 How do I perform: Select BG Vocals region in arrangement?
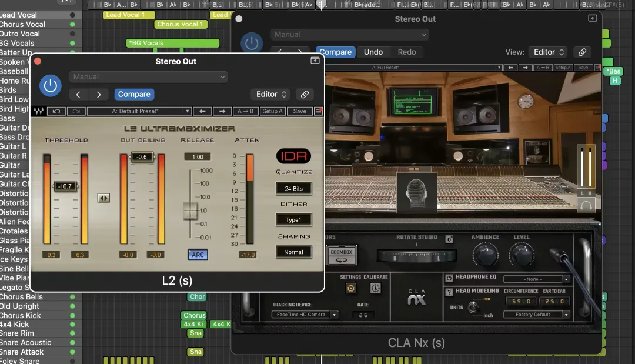click(172, 43)
